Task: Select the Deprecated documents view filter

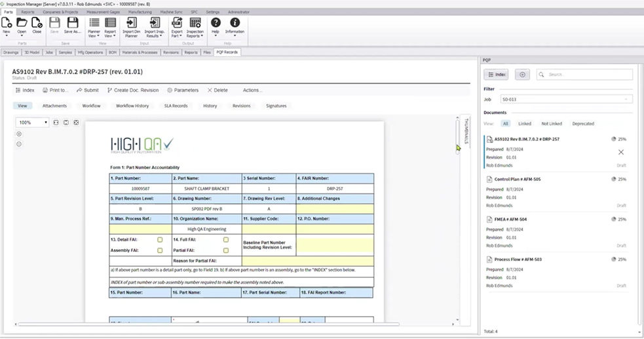Action: click(x=583, y=124)
